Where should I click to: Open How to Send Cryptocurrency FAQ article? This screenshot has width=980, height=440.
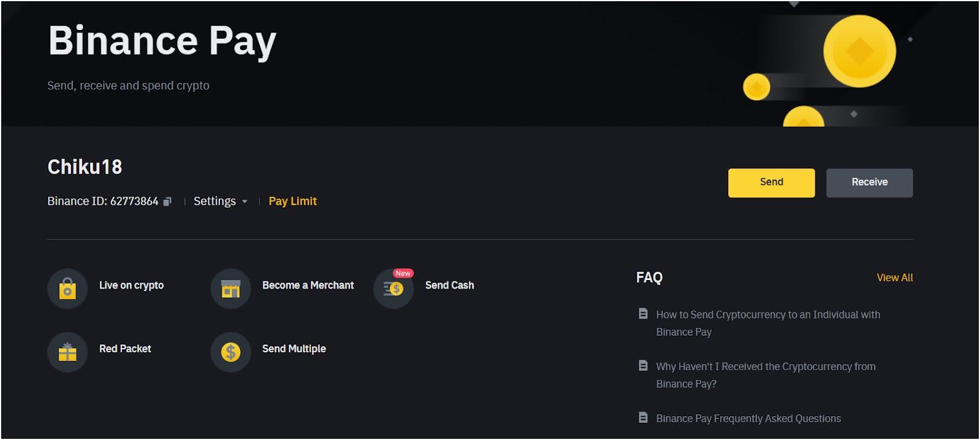coord(768,323)
